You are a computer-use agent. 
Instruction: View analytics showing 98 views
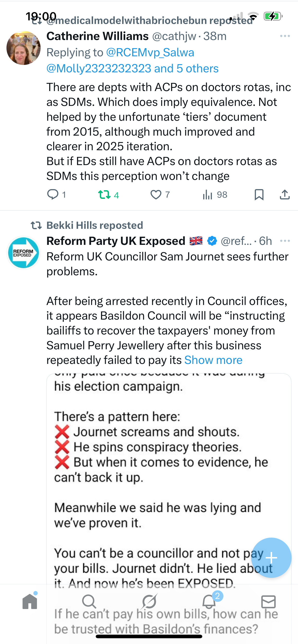click(208, 195)
